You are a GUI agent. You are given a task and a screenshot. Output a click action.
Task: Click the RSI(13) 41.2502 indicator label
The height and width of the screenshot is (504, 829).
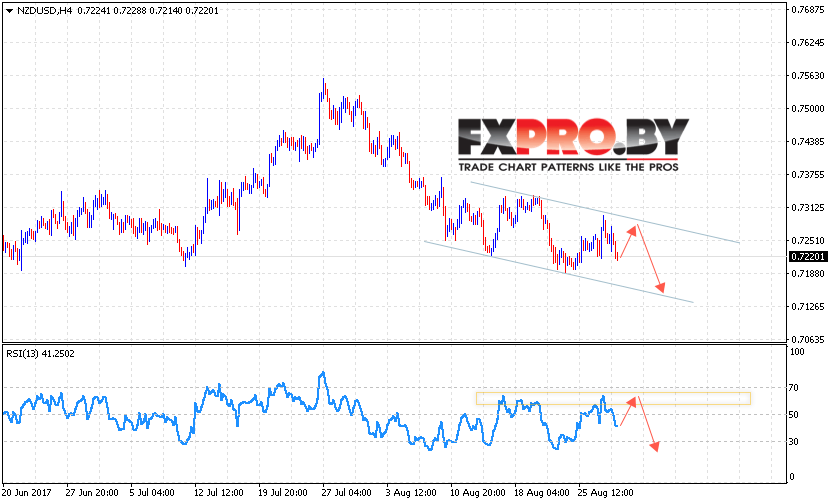pos(40,354)
